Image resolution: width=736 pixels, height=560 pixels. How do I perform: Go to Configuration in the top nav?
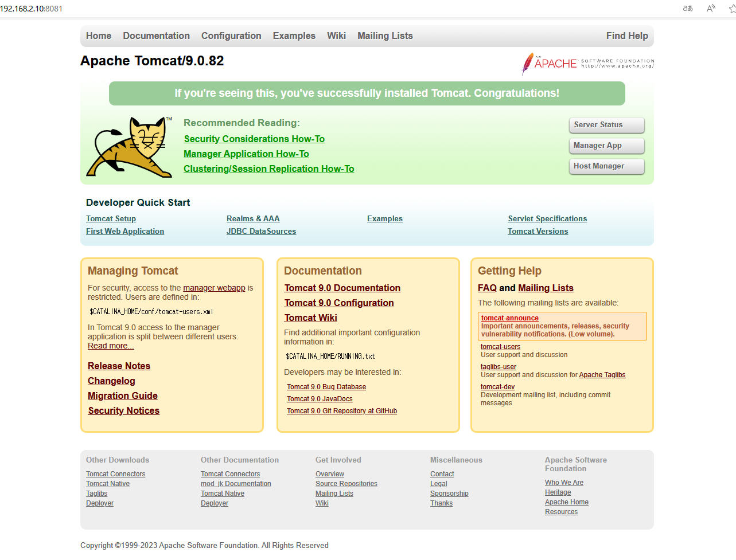click(x=231, y=36)
